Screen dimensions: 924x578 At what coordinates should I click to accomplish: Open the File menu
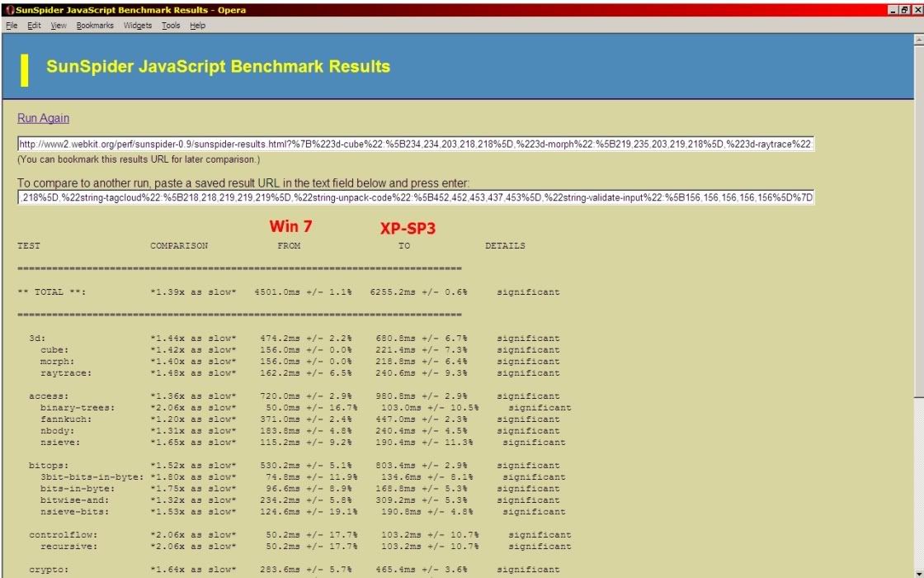12,26
